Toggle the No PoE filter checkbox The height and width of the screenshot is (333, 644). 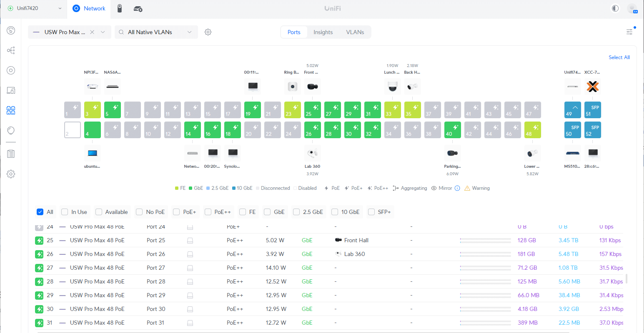(x=139, y=212)
